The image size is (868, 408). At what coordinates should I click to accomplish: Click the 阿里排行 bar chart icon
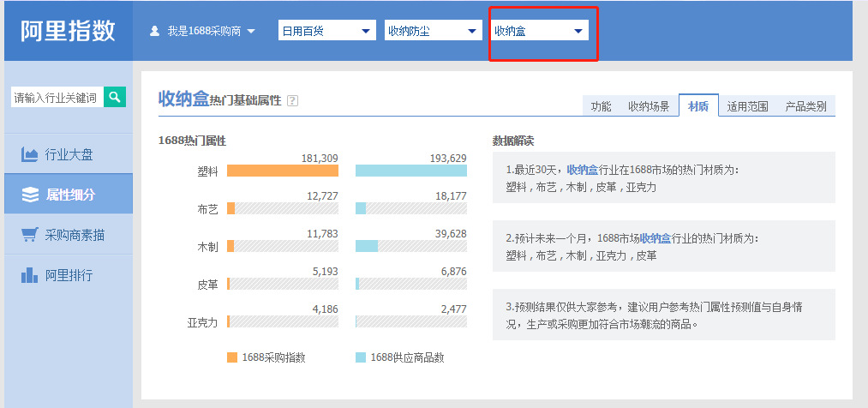coord(29,275)
